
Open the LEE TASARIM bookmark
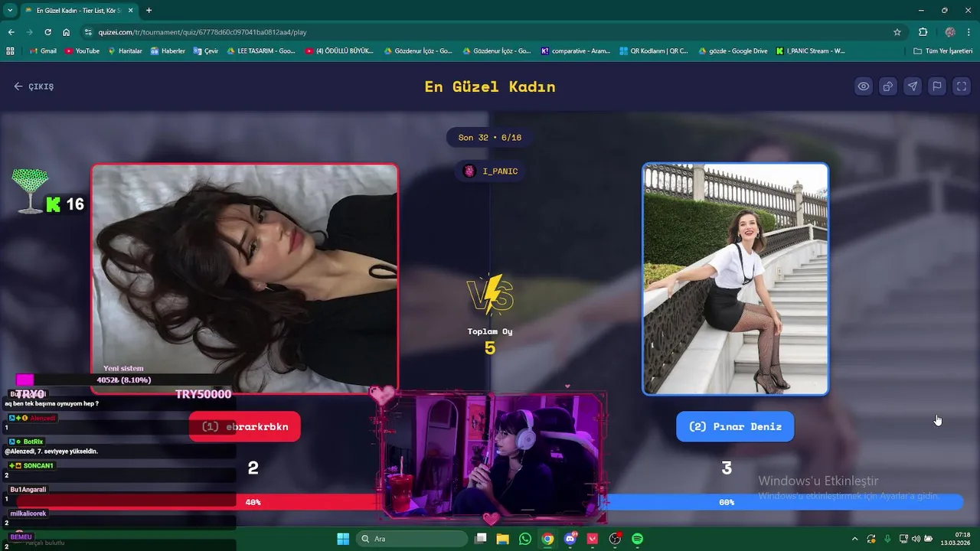(x=261, y=51)
